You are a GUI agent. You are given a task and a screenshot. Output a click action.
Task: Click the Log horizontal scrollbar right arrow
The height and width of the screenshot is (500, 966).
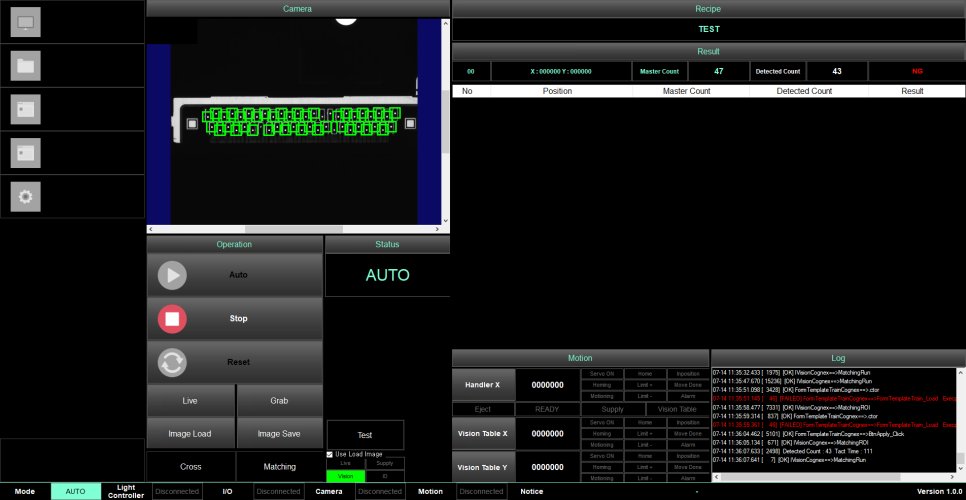953,477
